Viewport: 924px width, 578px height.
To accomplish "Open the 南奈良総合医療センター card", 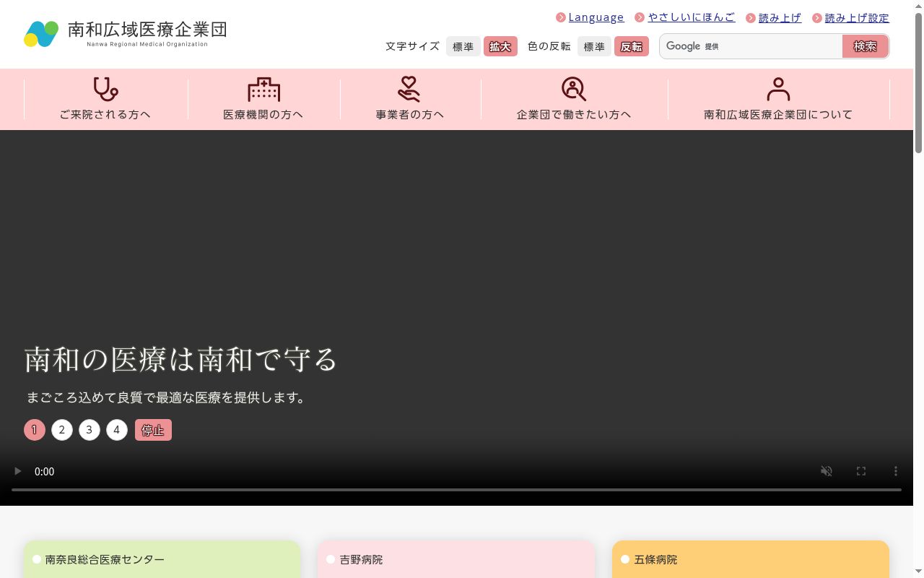I will (162, 559).
